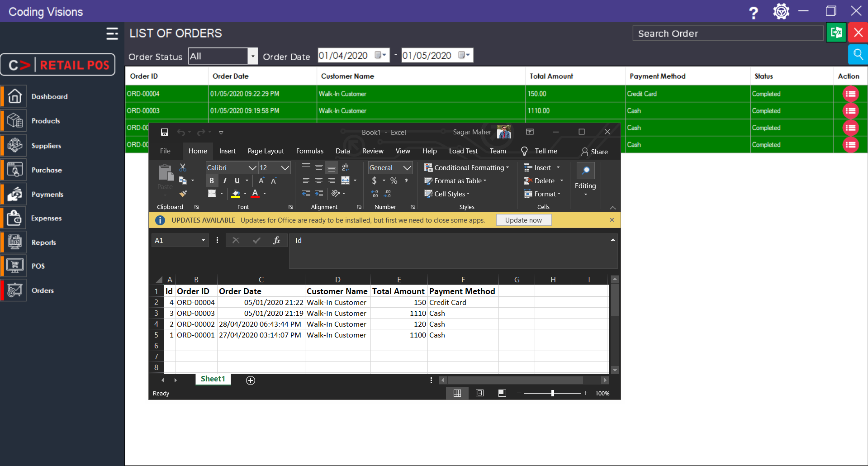Open the Products section icon
The image size is (868, 466).
pyautogui.click(x=15, y=121)
